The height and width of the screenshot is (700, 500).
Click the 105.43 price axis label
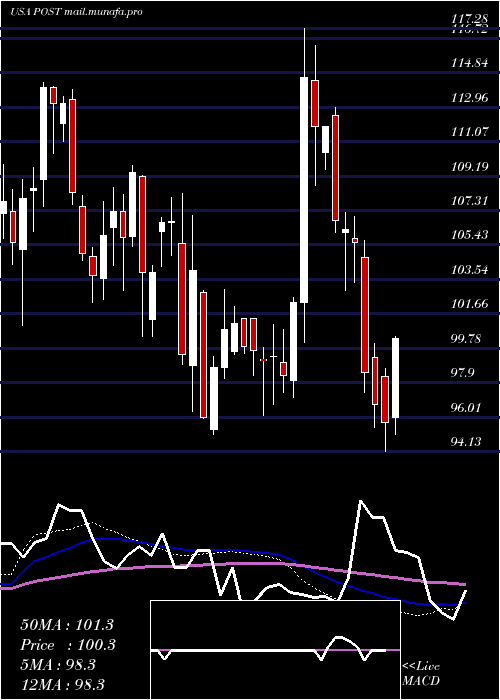(470, 235)
